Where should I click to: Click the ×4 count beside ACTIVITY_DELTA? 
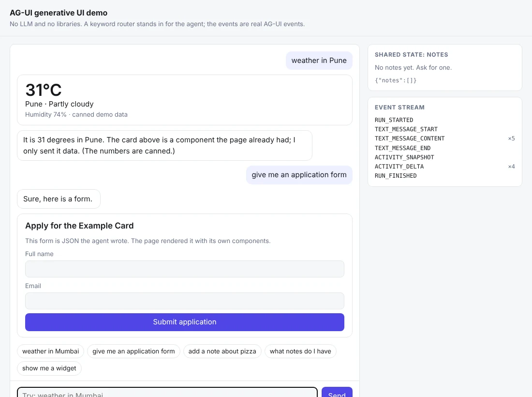click(x=511, y=167)
